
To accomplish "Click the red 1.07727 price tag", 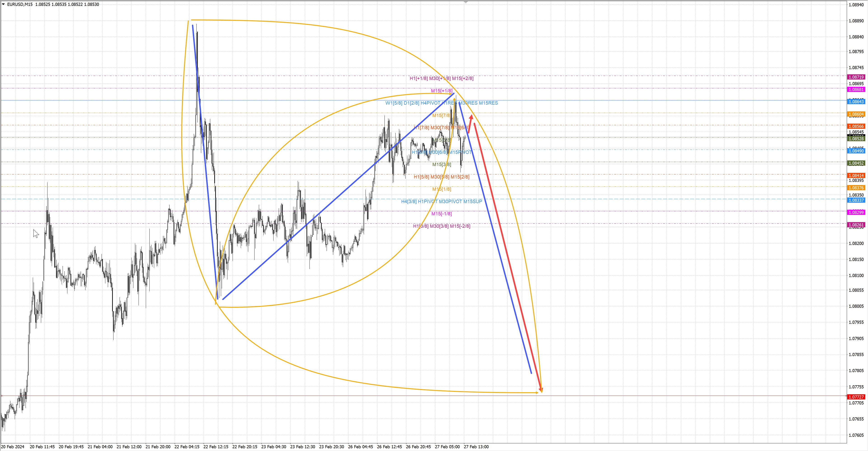I will 856,397.
